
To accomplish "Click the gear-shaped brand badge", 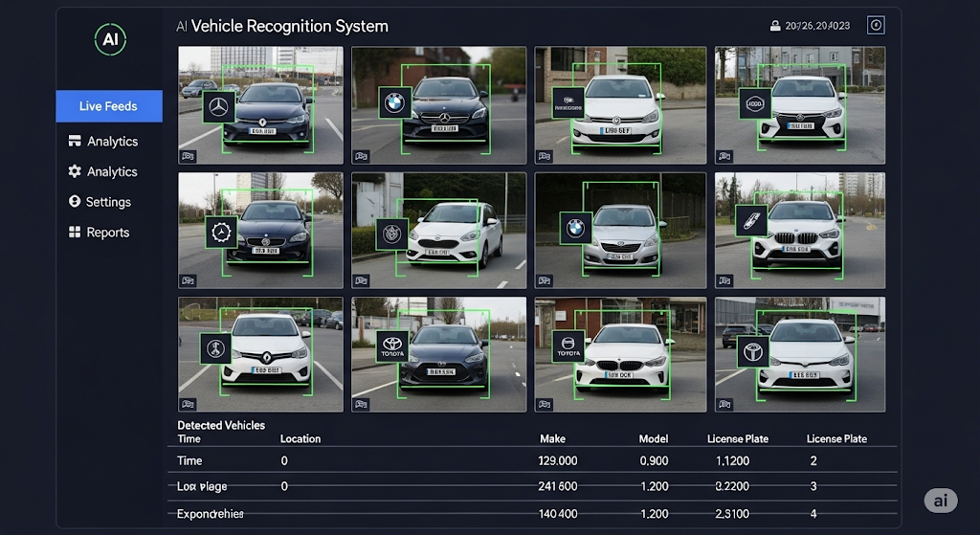I will pyautogui.click(x=221, y=232).
